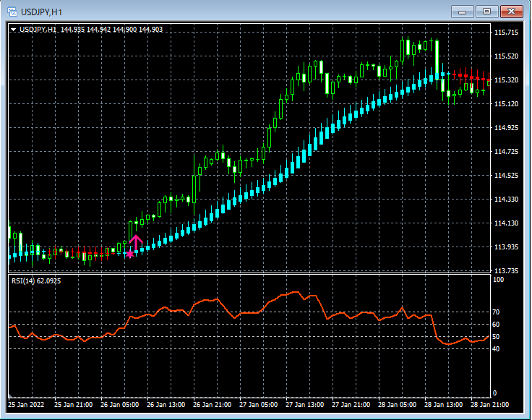This screenshot has height=420, width=532.
Task: Select the pink star signal marker
Action: click(x=129, y=254)
